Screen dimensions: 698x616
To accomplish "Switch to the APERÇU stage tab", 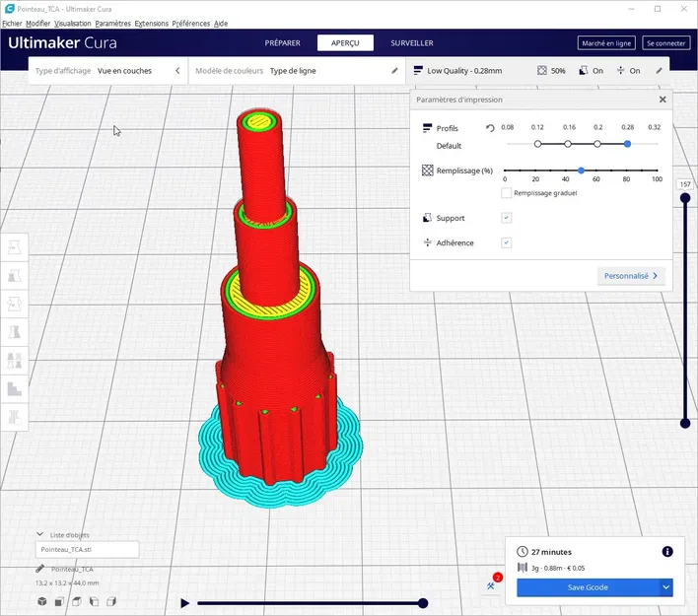I will point(345,43).
